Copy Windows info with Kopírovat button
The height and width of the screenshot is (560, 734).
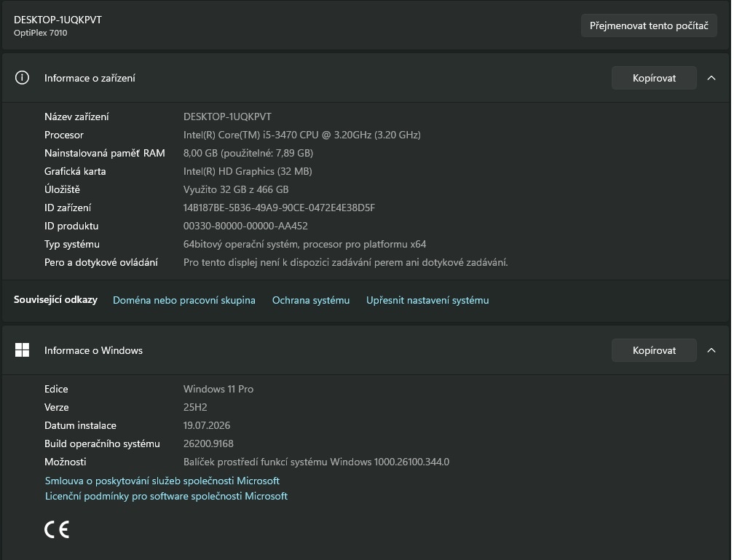click(x=654, y=351)
